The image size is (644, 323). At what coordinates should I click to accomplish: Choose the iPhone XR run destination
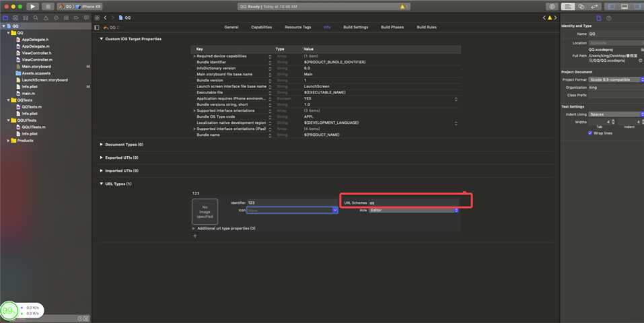(x=89, y=7)
